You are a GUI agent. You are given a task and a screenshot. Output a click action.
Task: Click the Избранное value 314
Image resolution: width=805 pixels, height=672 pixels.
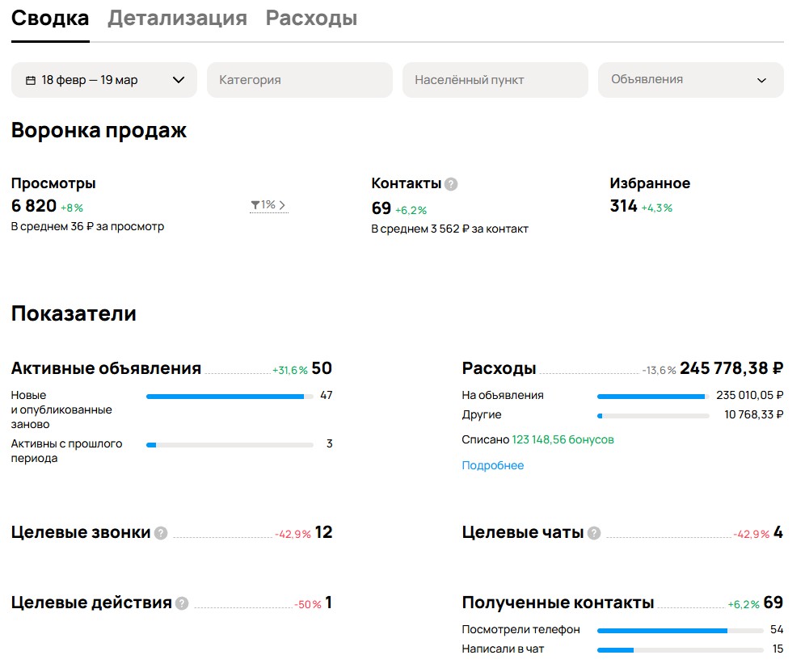tap(623, 206)
